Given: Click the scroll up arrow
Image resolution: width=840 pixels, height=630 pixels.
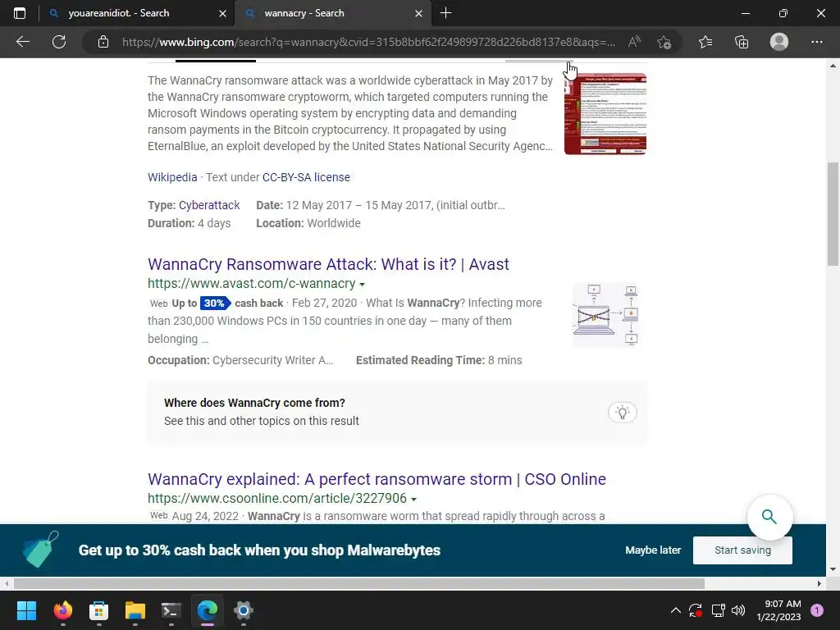Looking at the screenshot, I should tap(833, 66).
